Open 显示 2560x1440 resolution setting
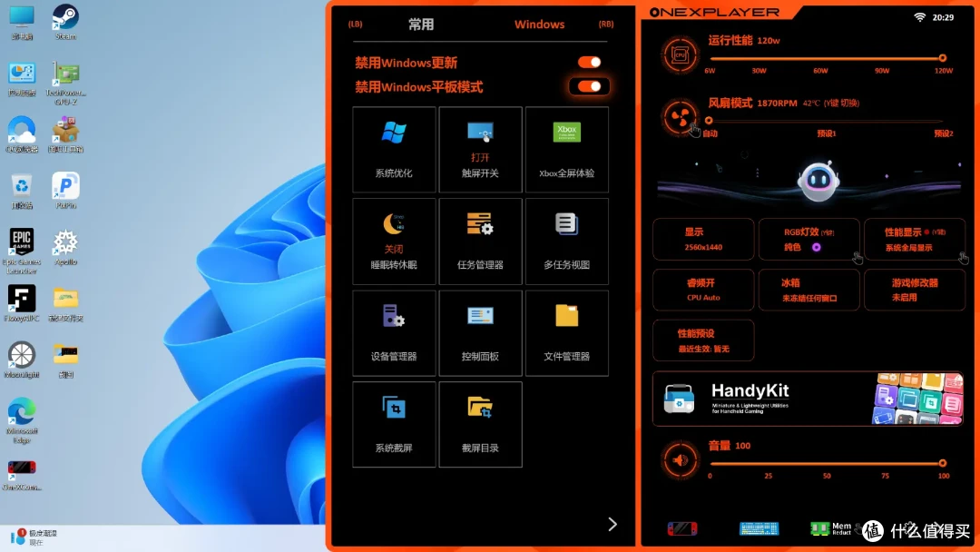The height and width of the screenshot is (552, 980). click(x=703, y=239)
